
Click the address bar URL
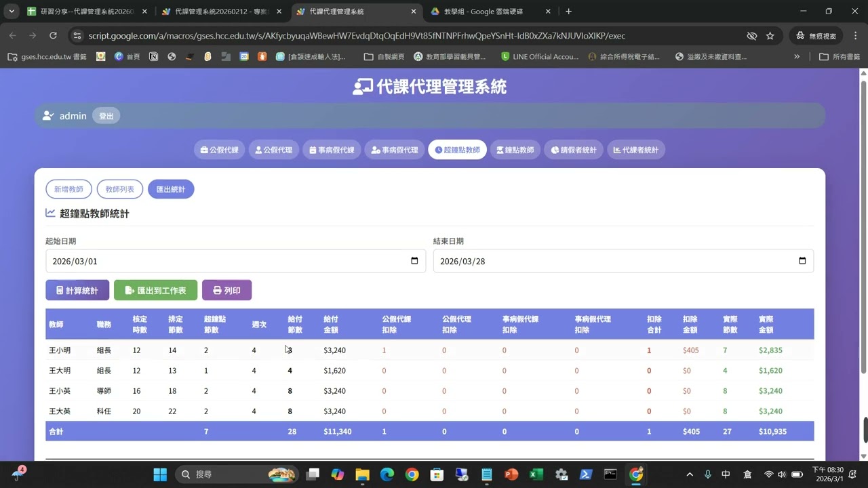[x=357, y=36]
